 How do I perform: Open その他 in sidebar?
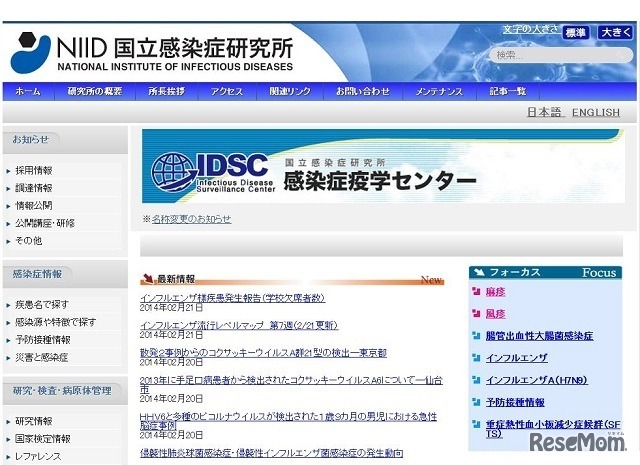(x=29, y=241)
